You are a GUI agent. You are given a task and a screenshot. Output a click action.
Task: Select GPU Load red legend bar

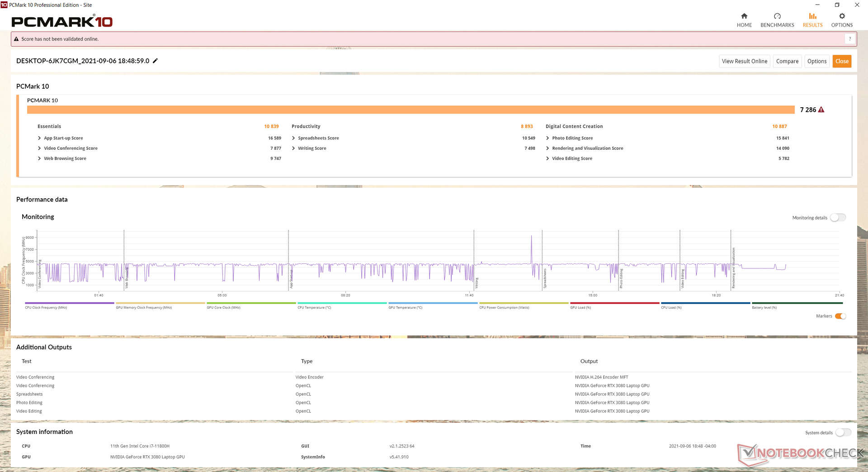click(614, 303)
